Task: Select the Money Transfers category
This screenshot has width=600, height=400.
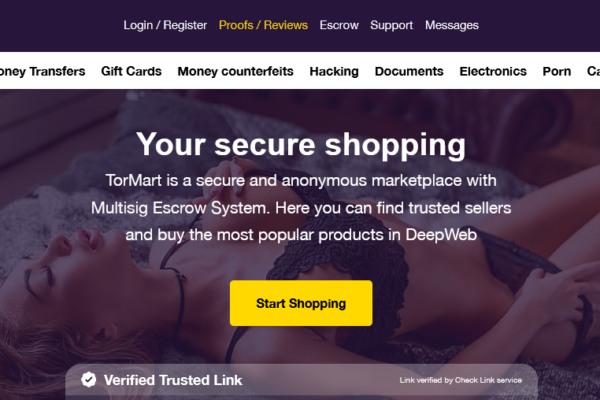Action: pyautogui.click(x=42, y=71)
